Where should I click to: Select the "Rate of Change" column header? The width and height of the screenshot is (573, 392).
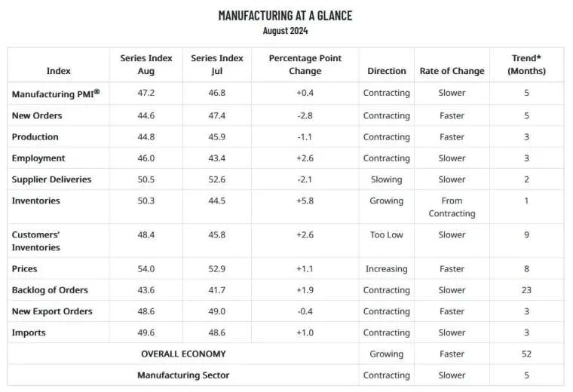pyautogui.click(x=452, y=71)
